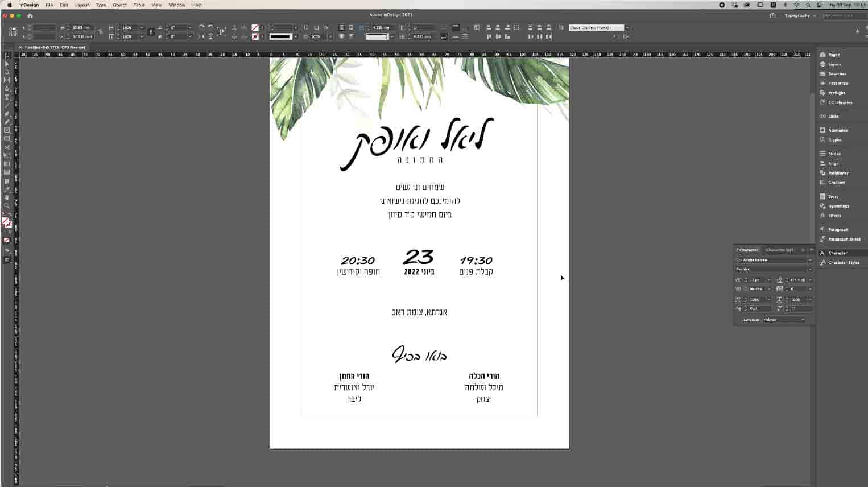Open the Text Wrap panel
The width and height of the screenshot is (868, 487).
837,83
